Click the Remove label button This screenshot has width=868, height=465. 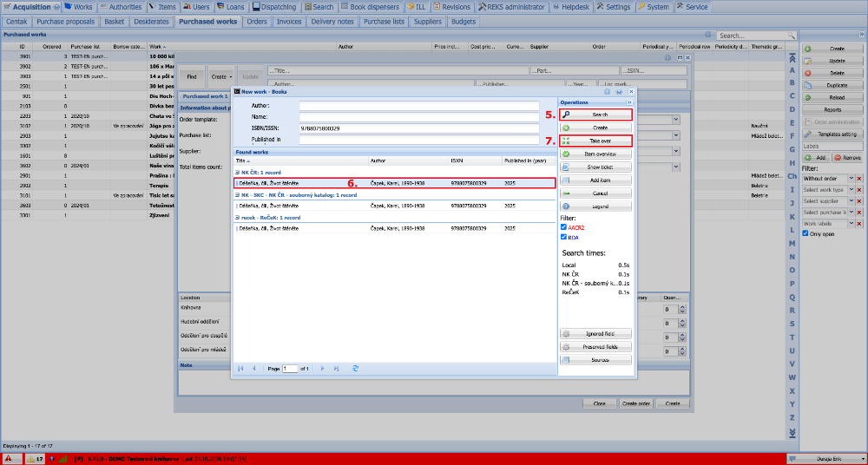847,158
